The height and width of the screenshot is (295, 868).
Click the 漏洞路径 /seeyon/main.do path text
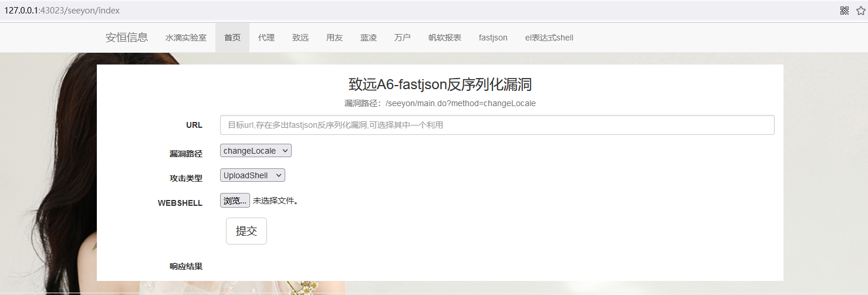pos(440,103)
